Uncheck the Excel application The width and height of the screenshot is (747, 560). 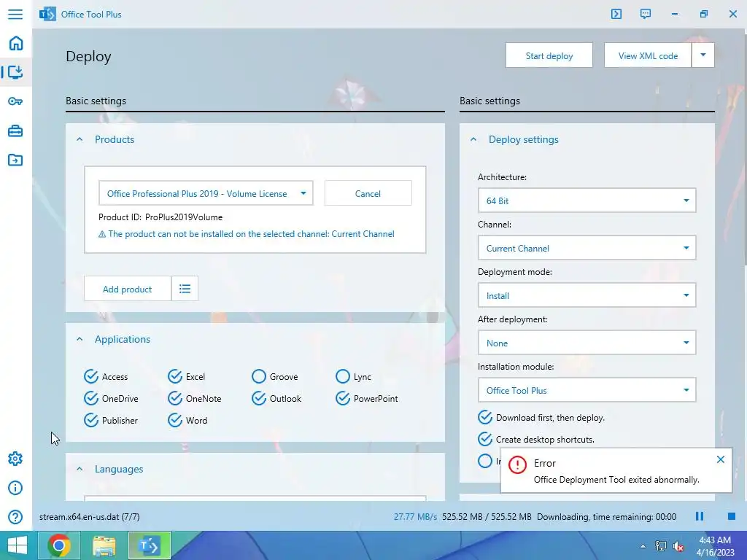(175, 377)
